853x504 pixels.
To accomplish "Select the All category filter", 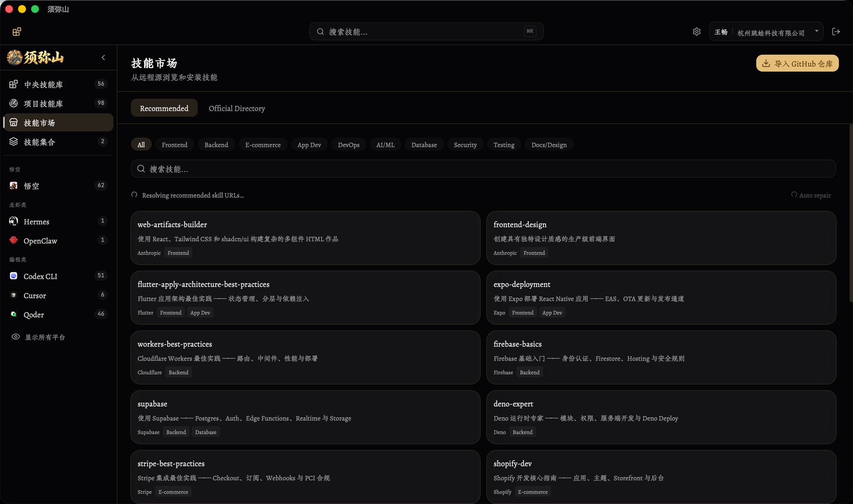I will (141, 145).
